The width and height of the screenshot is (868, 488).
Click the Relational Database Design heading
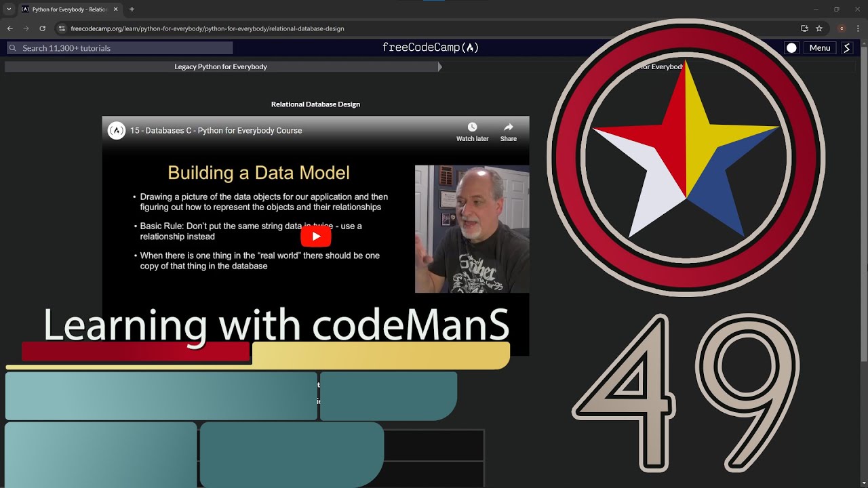[x=315, y=104]
